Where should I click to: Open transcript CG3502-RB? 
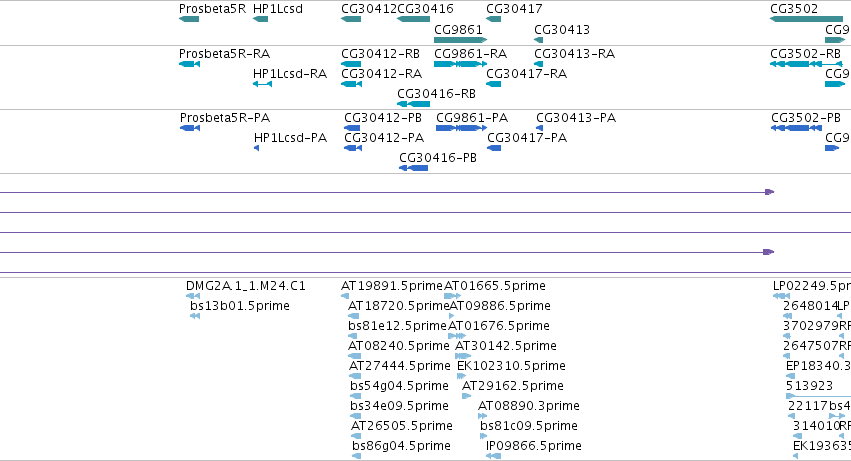click(805, 54)
